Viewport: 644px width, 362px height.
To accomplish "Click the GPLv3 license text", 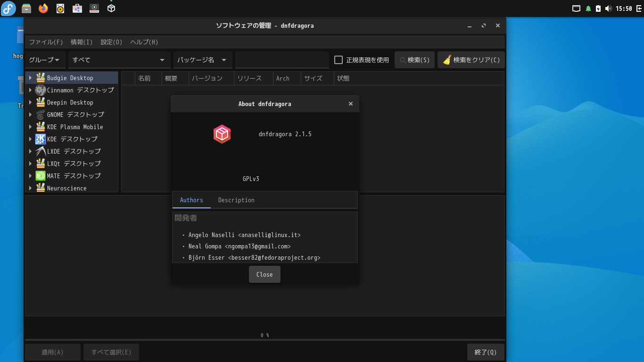I will (x=251, y=179).
